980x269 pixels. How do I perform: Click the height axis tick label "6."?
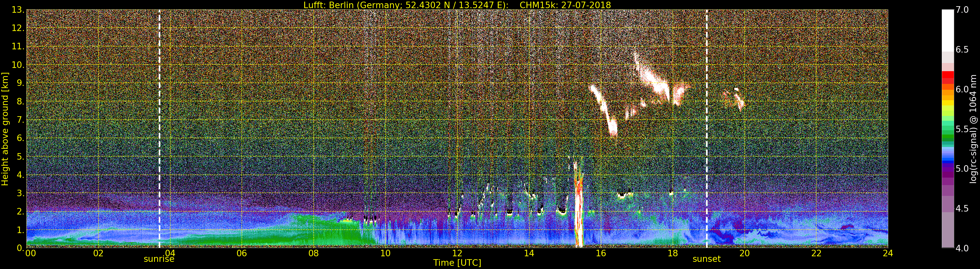tap(21, 138)
